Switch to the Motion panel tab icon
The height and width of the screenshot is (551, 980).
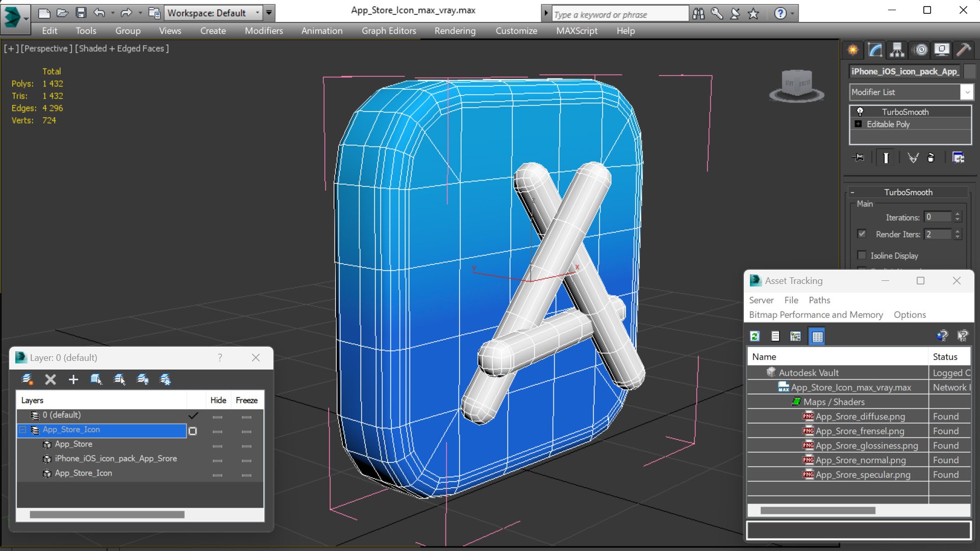(921, 49)
